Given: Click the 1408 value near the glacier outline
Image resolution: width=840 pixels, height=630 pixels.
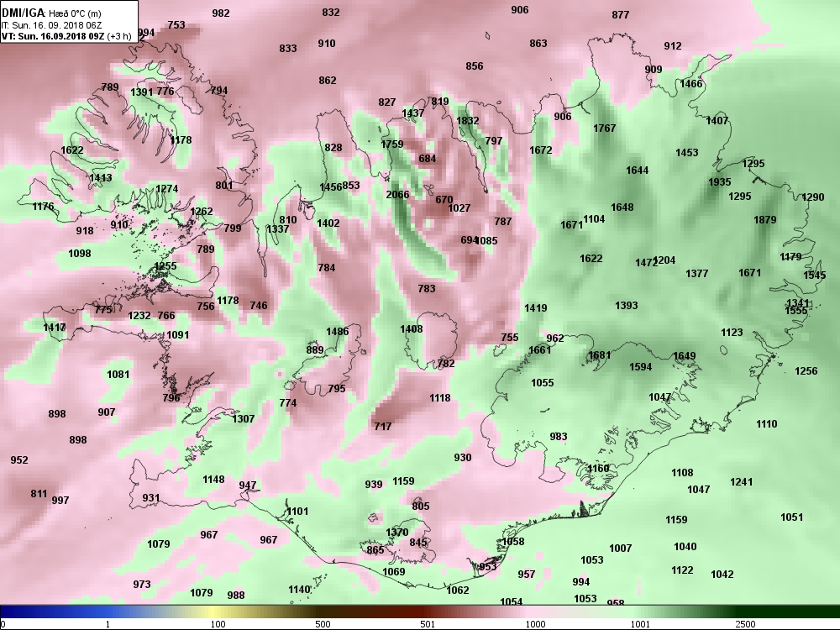Looking at the screenshot, I should pyautogui.click(x=412, y=329).
